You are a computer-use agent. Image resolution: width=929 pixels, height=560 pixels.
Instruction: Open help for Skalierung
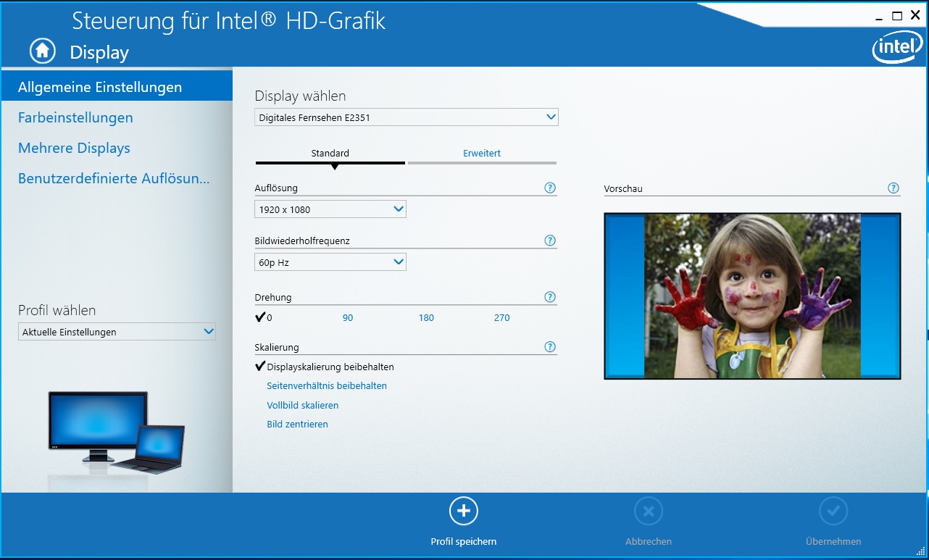(x=550, y=347)
